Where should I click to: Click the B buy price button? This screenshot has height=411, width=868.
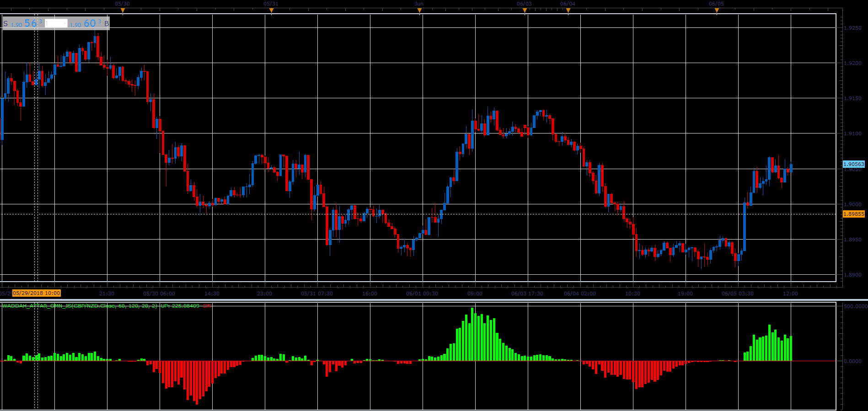tap(89, 23)
